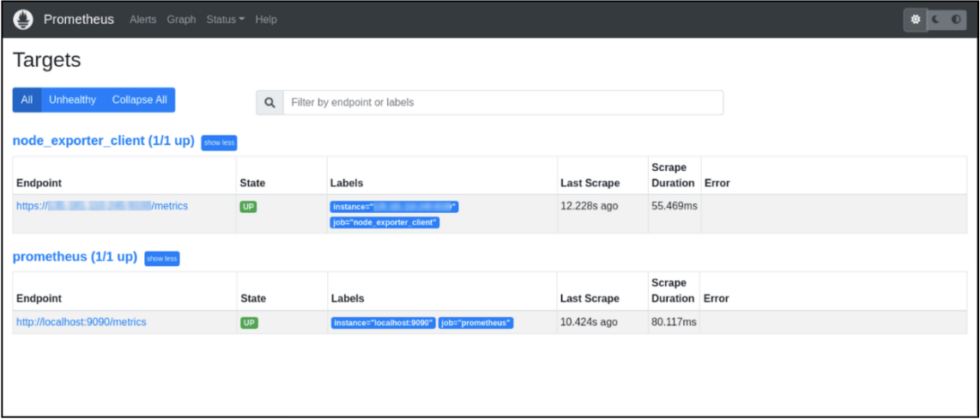
Task: Click the job="prometheus" label badge
Action: (x=475, y=324)
